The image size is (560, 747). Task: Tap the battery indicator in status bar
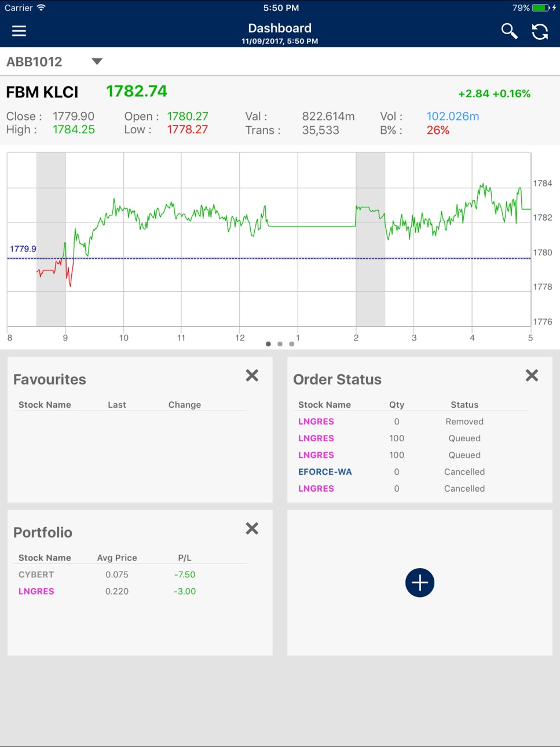tap(540, 8)
